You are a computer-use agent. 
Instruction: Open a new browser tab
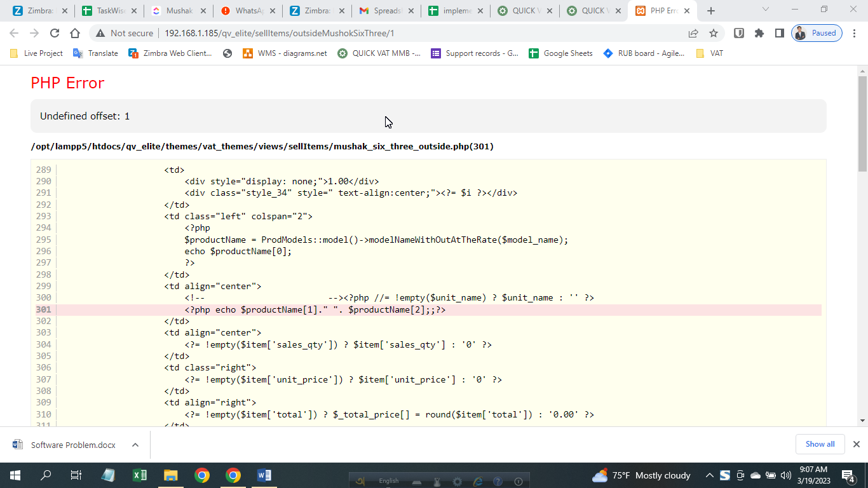click(711, 11)
